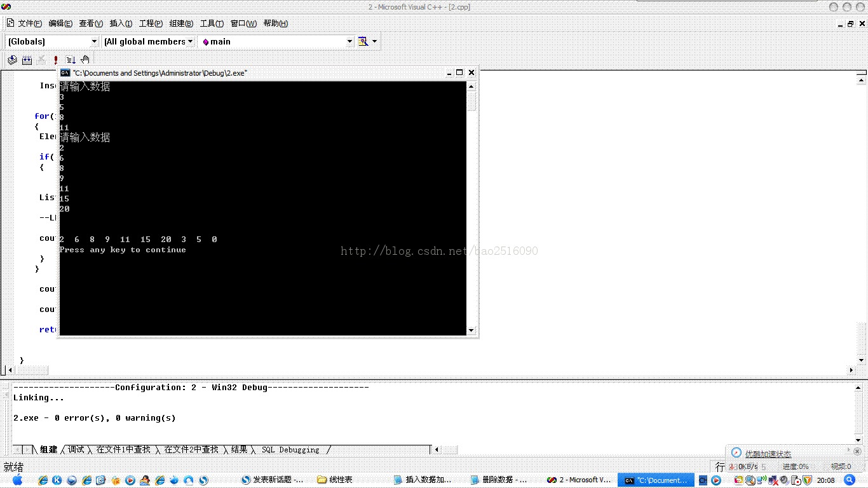Open the 插入(I) menu
The image size is (868, 488).
pyautogui.click(x=121, y=24)
